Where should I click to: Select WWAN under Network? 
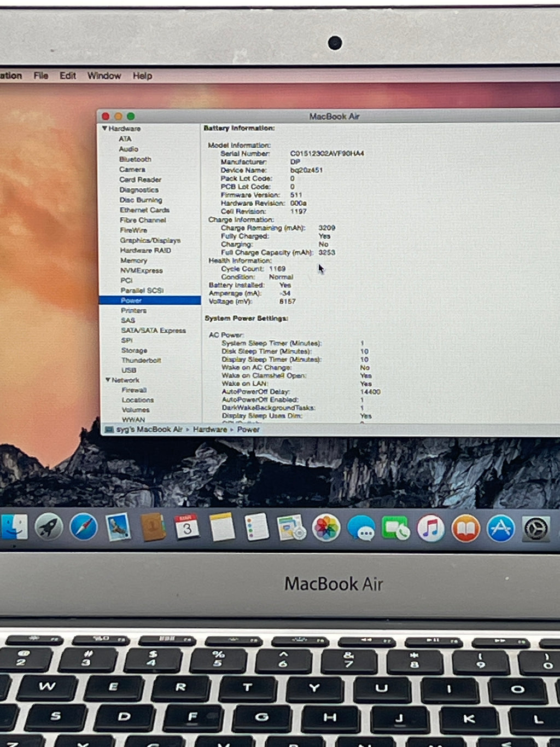point(133,420)
